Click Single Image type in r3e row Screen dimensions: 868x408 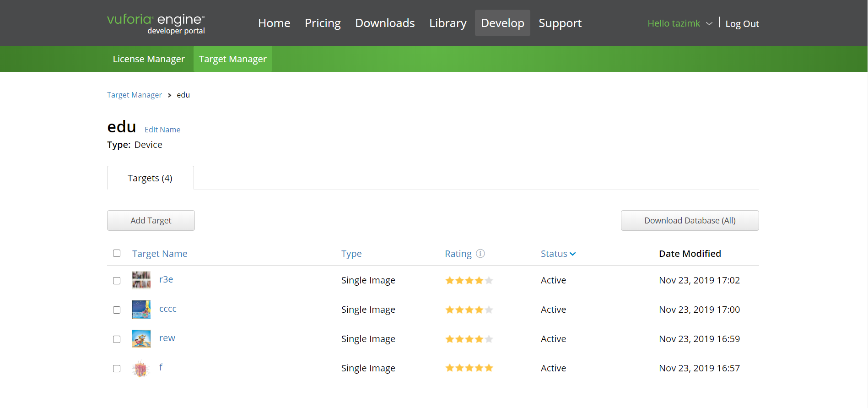[x=368, y=280]
